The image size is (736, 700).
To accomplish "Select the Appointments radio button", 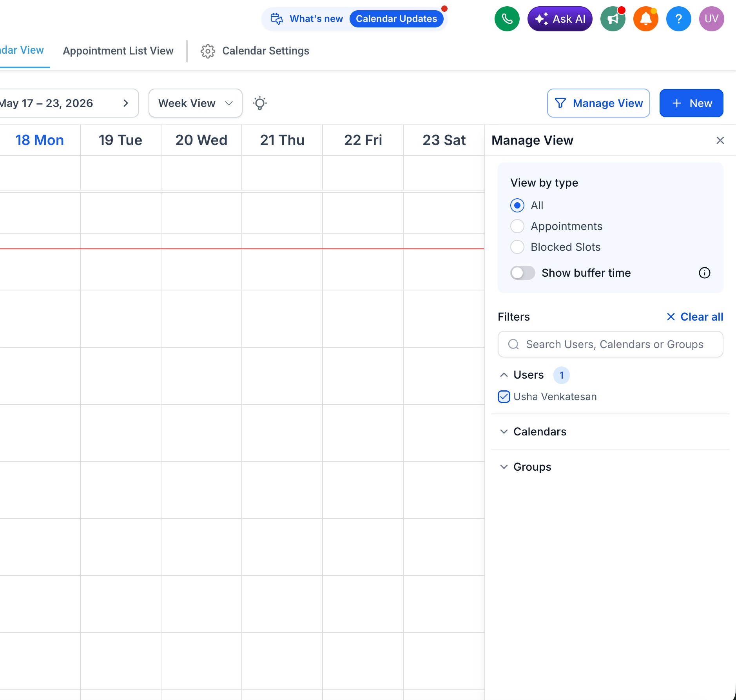I will pyautogui.click(x=517, y=226).
